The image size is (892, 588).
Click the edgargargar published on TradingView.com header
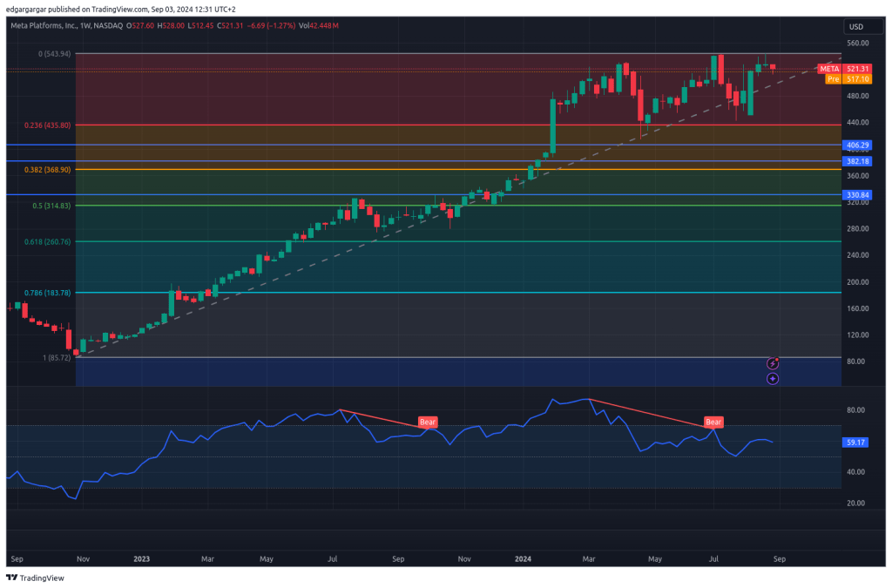pos(122,9)
